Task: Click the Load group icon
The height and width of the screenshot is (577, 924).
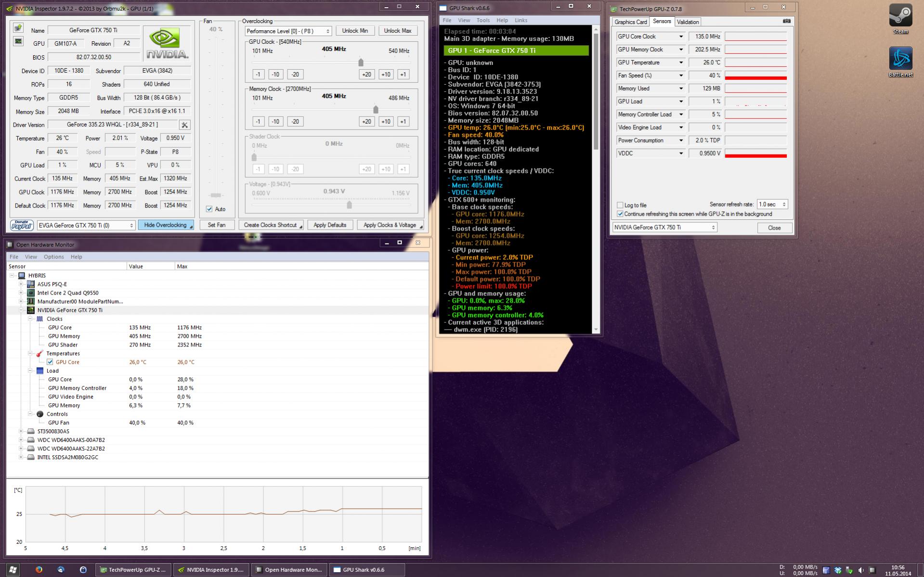Action: [40, 371]
